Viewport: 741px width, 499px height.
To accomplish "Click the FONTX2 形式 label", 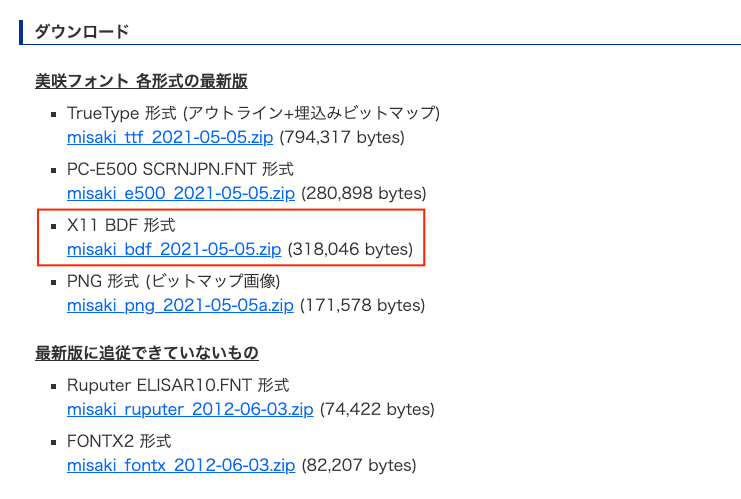I will point(119,441).
